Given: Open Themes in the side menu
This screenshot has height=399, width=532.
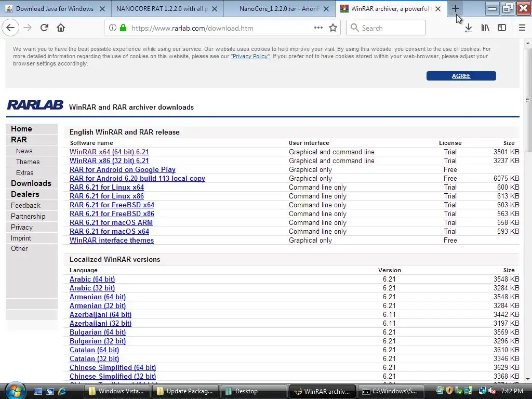Looking at the screenshot, I should point(28,162).
